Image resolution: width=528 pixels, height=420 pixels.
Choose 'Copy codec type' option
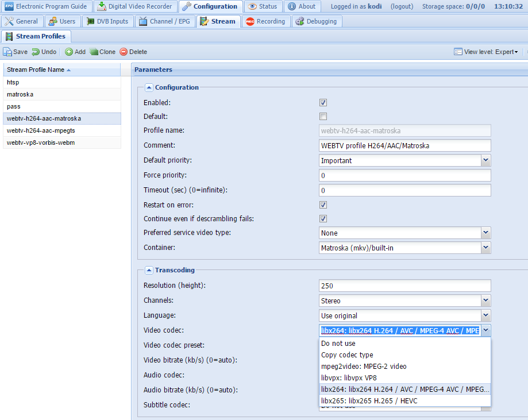pyautogui.click(x=404, y=355)
